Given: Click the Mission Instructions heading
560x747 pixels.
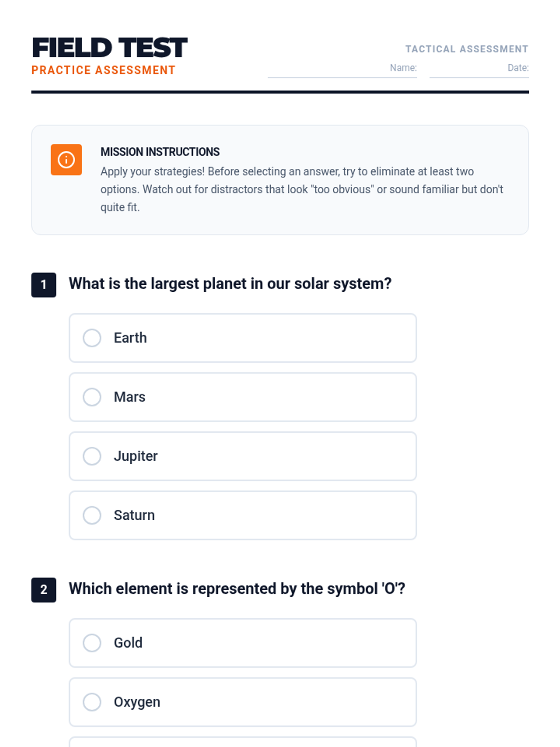Looking at the screenshot, I should point(160,152).
